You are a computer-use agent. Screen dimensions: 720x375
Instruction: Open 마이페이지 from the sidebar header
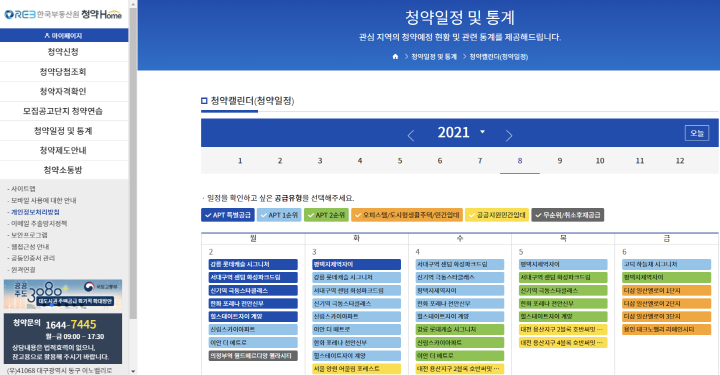click(x=63, y=35)
